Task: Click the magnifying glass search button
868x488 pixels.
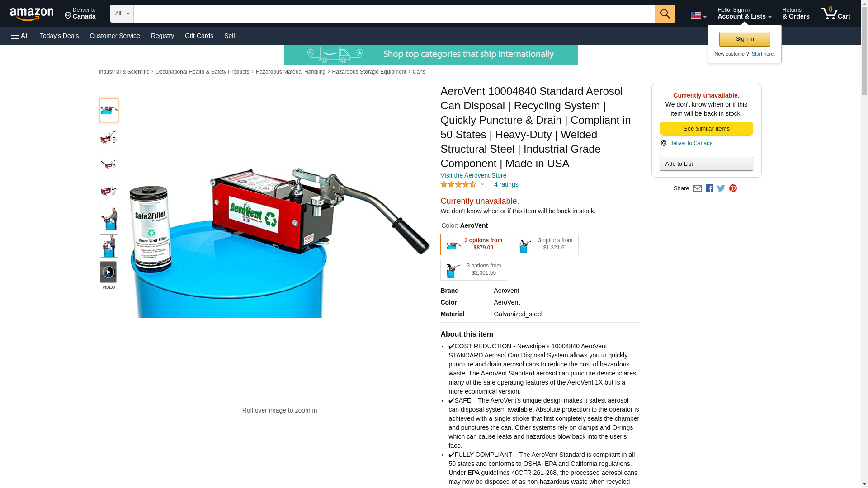Action: coord(665,14)
